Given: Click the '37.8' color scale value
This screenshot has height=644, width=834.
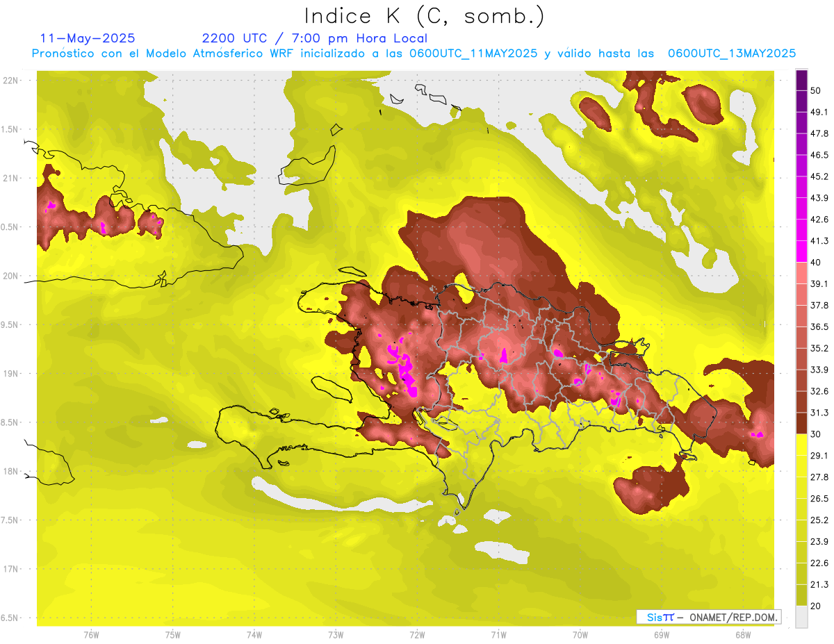Looking at the screenshot, I should pyautogui.click(x=819, y=305).
